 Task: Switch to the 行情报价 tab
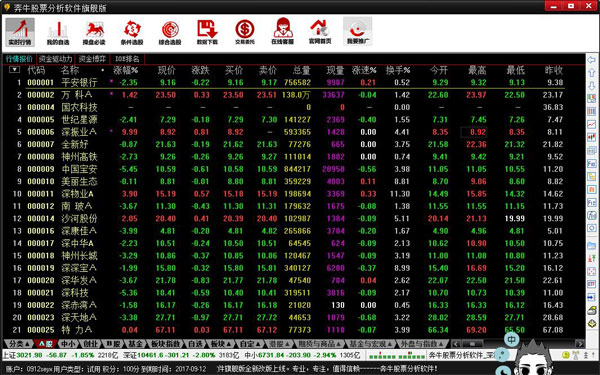[x=19, y=59]
